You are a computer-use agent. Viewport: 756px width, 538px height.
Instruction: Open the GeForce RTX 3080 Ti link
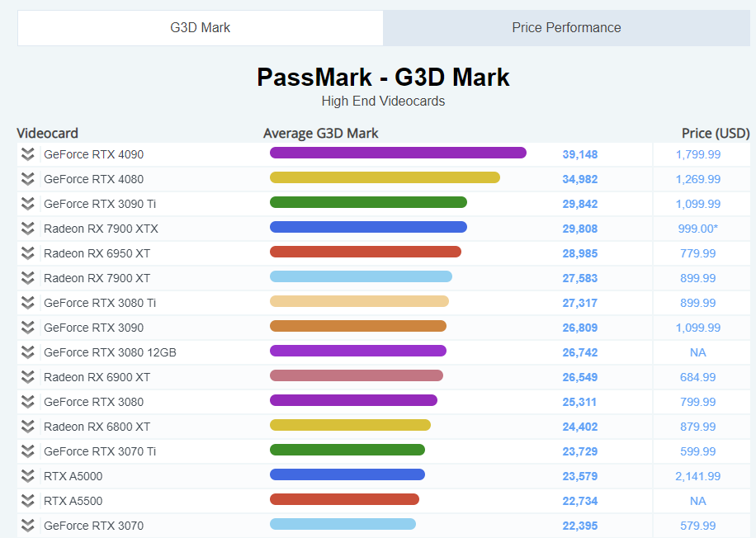click(100, 303)
